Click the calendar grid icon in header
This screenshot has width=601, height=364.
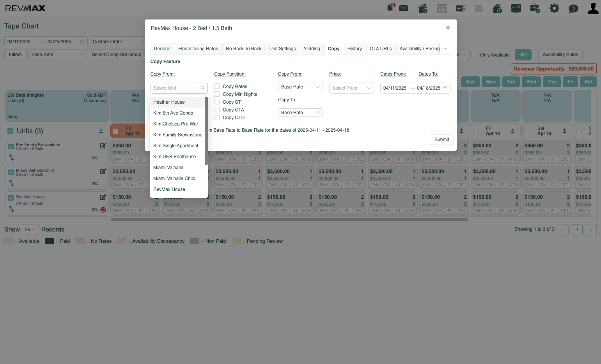click(x=441, y=8)
